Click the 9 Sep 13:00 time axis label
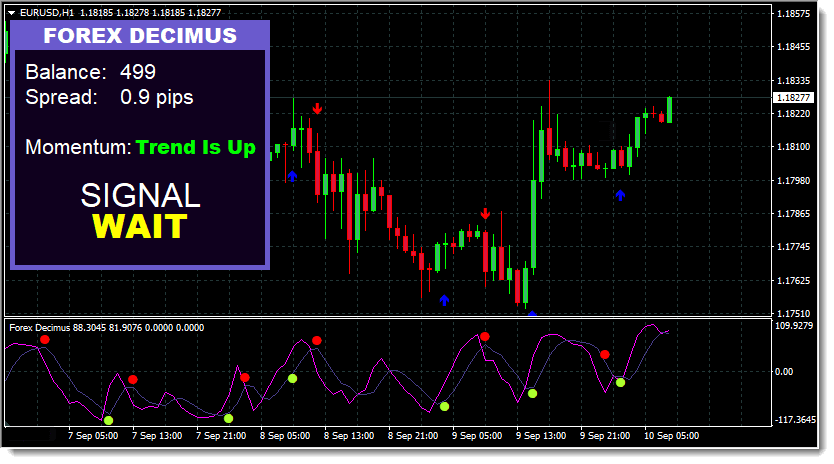The height and width of the screenshot is (464, 834). tap(540, 436)
